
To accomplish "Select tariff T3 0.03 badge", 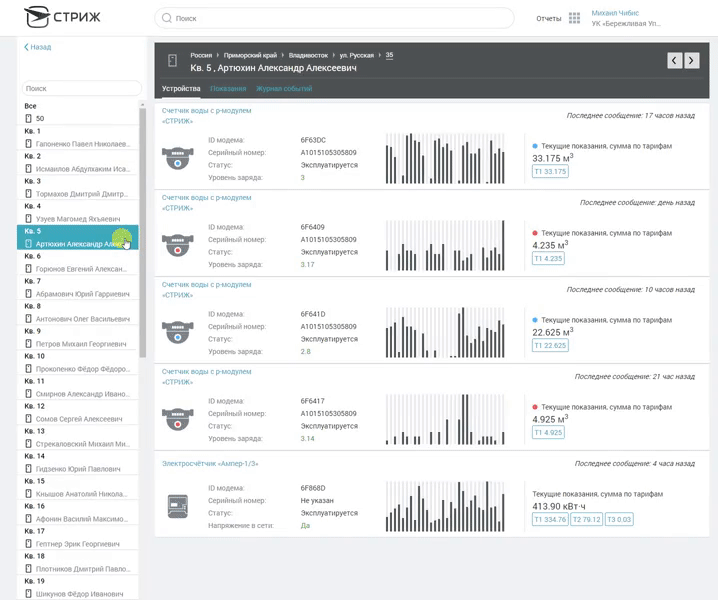I will pos(619,519).
